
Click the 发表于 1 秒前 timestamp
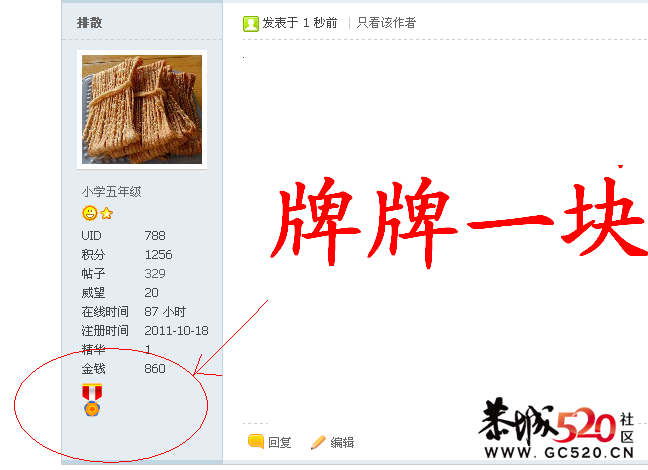[300, 23]
